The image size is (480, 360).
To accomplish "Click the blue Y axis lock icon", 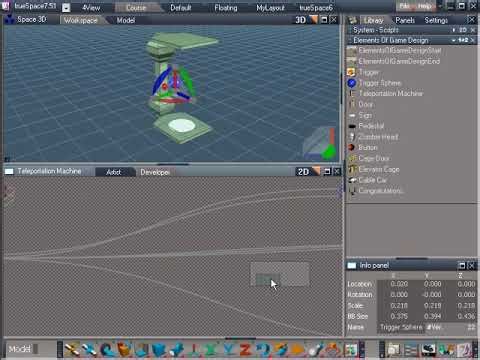I will coord(228,349).
